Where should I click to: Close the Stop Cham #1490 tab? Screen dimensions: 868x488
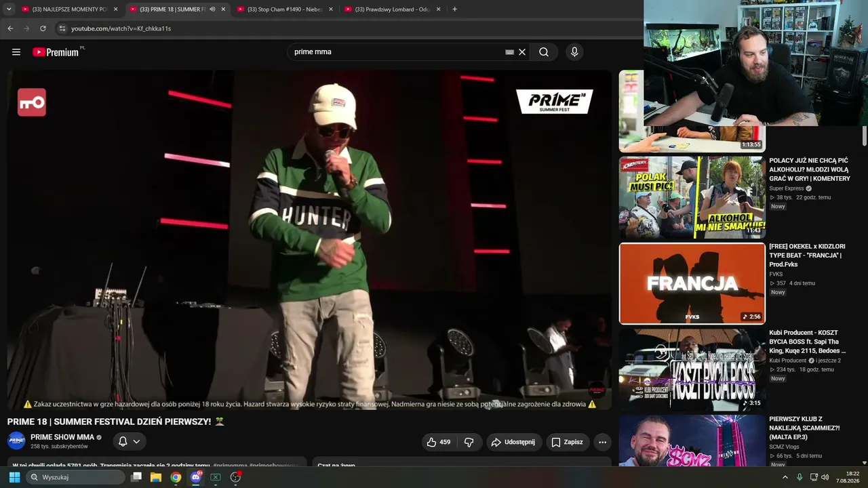[331, 9]
